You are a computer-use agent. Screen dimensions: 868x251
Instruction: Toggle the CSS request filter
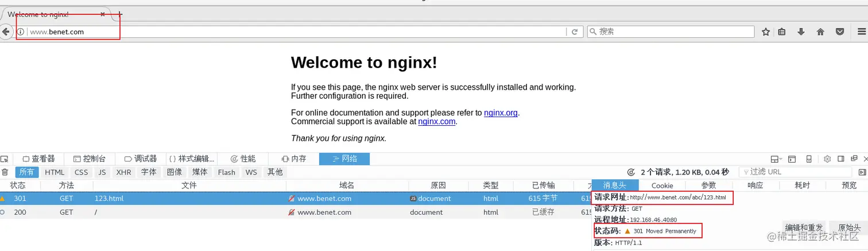pyautogui.click(x=82, y=172)
